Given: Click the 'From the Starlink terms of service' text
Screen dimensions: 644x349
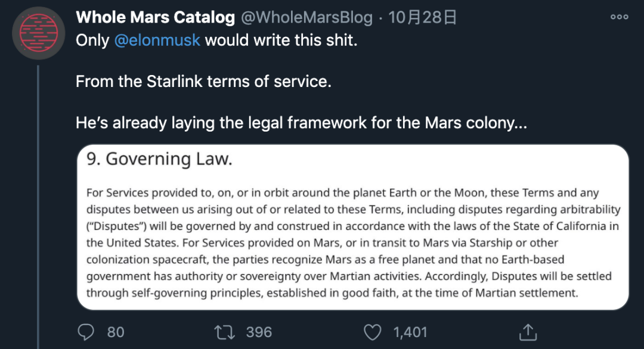Looking at the screenshot, I should click(203, 81).
